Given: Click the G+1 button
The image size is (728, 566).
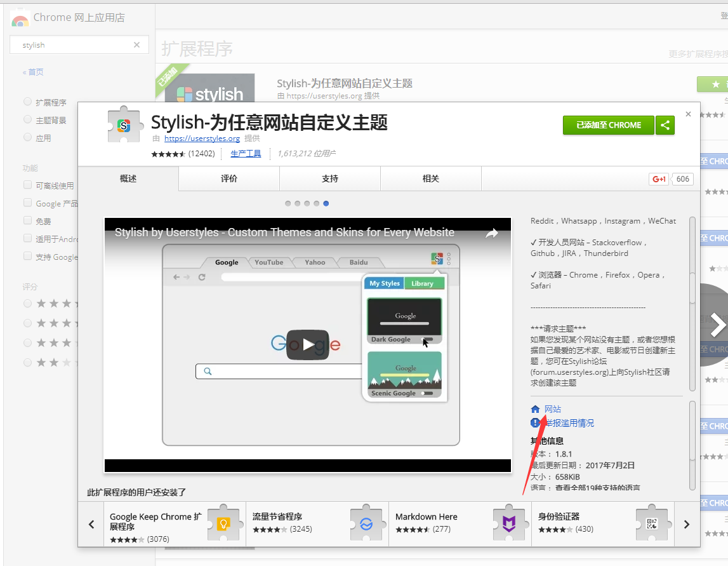Looking at the screenshot, I should [x=658, y=179].
